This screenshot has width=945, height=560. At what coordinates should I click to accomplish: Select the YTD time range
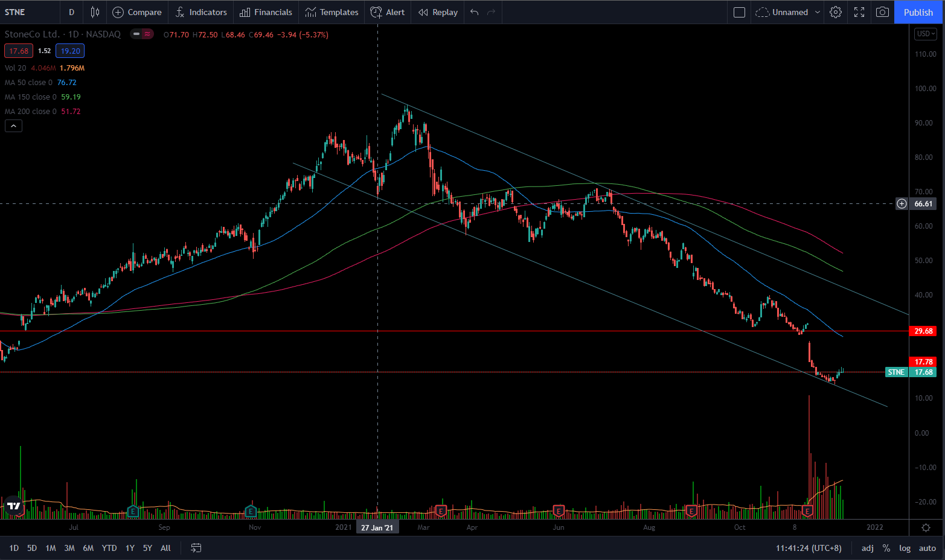coord(109,548)
